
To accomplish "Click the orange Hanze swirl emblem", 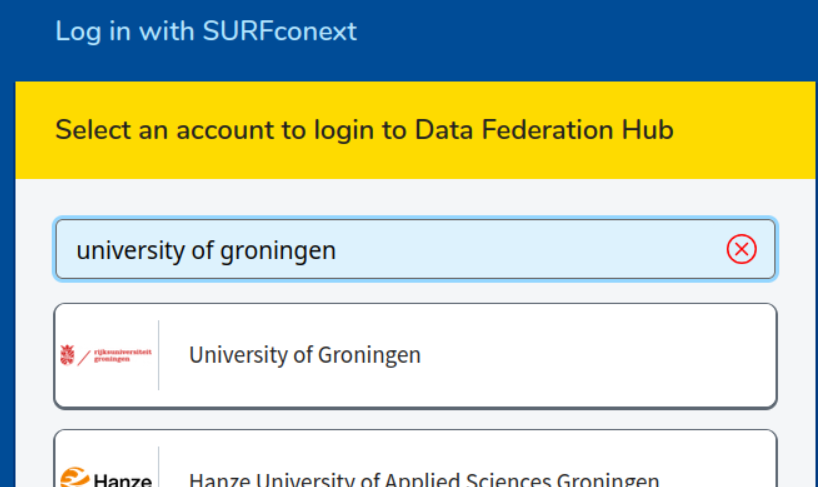I will pos(75,477).
